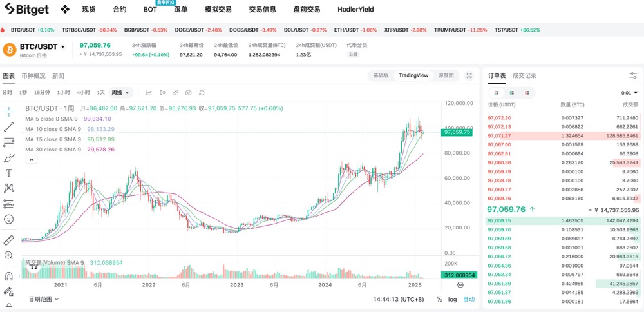Screen dimensions: 644x312
Task: Select the brush drawing tool
Action: point(9,157)
